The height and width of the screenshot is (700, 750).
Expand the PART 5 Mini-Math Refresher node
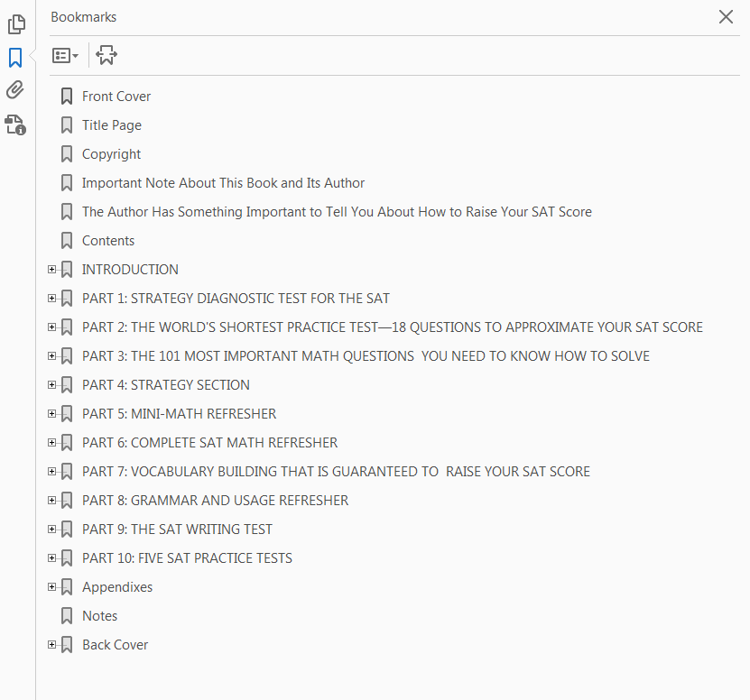click(51, 413)
